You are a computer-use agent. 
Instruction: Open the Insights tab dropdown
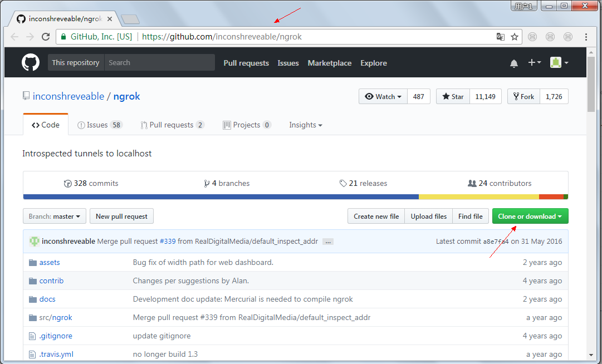point(305,125)
